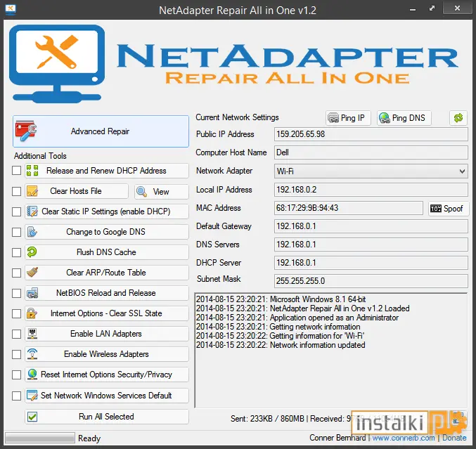Click log line 'Application opened as an Administrator'

(297, 318)
